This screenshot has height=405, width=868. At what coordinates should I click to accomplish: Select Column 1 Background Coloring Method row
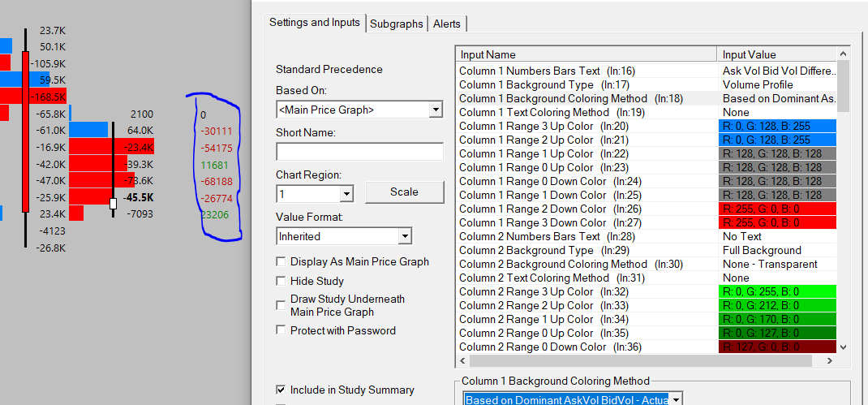coord(647,99)
